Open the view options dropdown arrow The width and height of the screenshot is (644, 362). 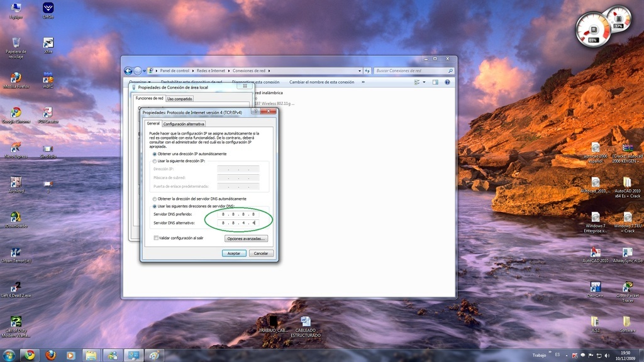(x=425, y=82)
